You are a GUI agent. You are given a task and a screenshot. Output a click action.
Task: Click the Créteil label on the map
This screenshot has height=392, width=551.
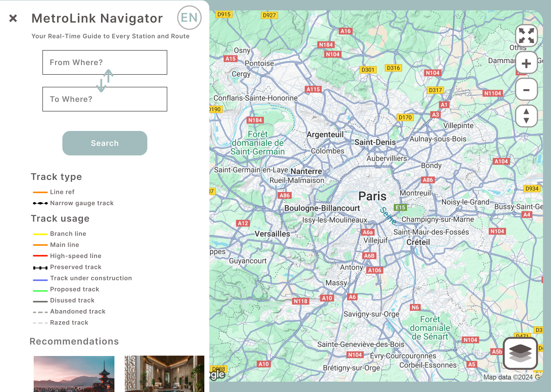click(418, 242)
